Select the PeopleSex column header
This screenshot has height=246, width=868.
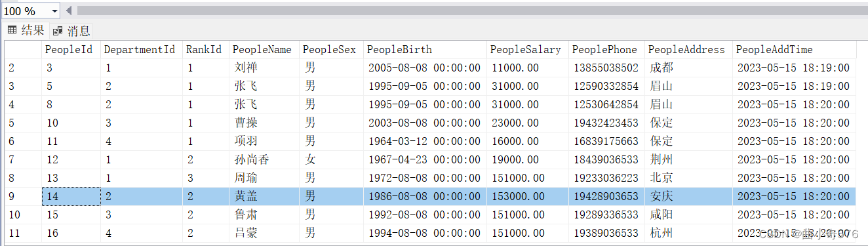(x=332, y=49)
